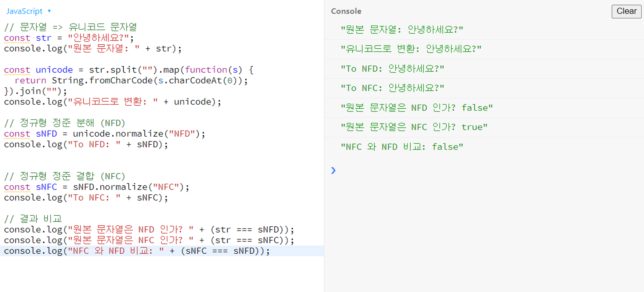Viewport: 644px width, 292px height.
Task: Select console output "To NFC: 안녕하세요?"
Action: point(392,88)
